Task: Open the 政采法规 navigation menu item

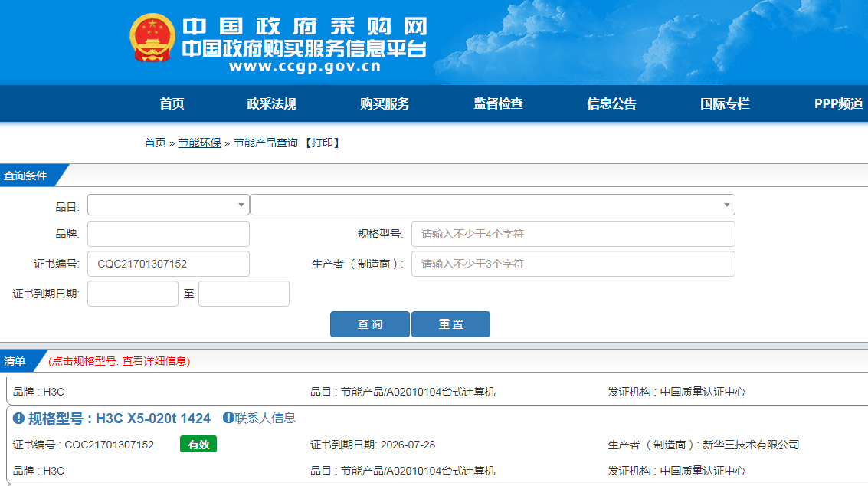Action: (x=271, y=103)
